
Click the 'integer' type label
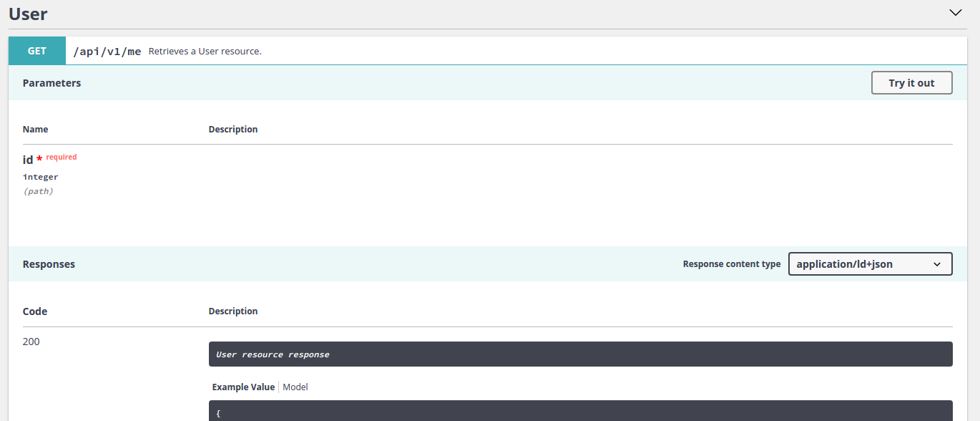coord(41,177)
